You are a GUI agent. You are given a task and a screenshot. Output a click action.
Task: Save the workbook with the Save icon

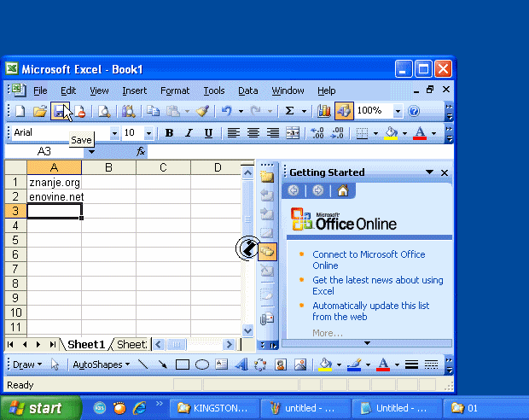60,111
